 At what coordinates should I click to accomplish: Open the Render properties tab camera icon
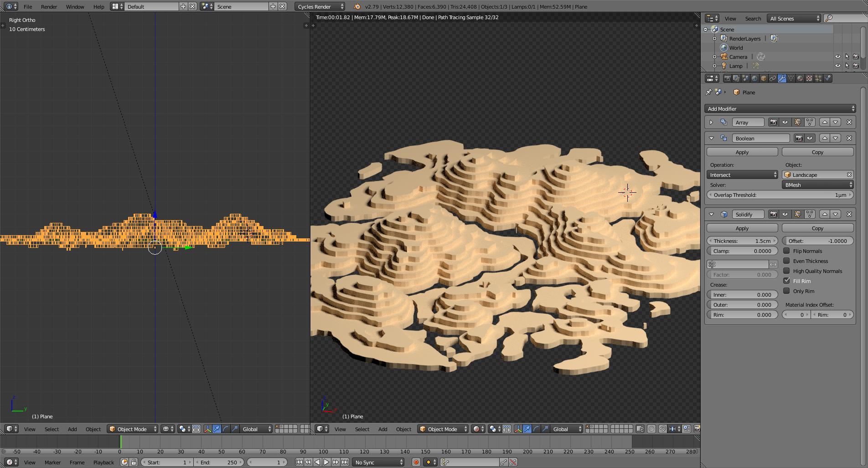coord(727,78)
